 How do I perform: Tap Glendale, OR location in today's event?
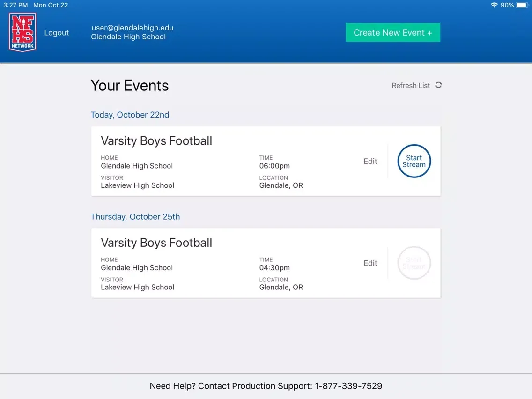[x=281, y=185]
